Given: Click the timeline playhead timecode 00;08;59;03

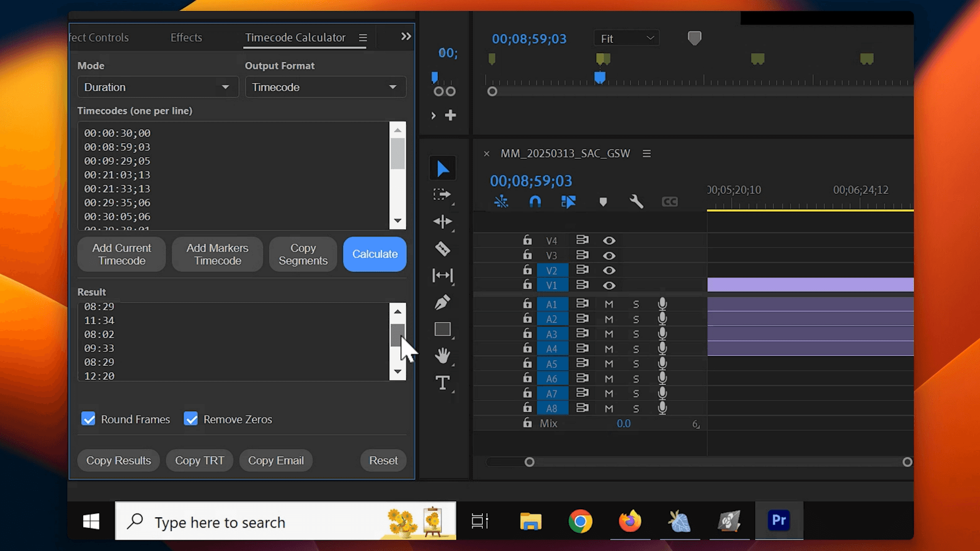Looking at the screenshot, I should coord(531,181).
